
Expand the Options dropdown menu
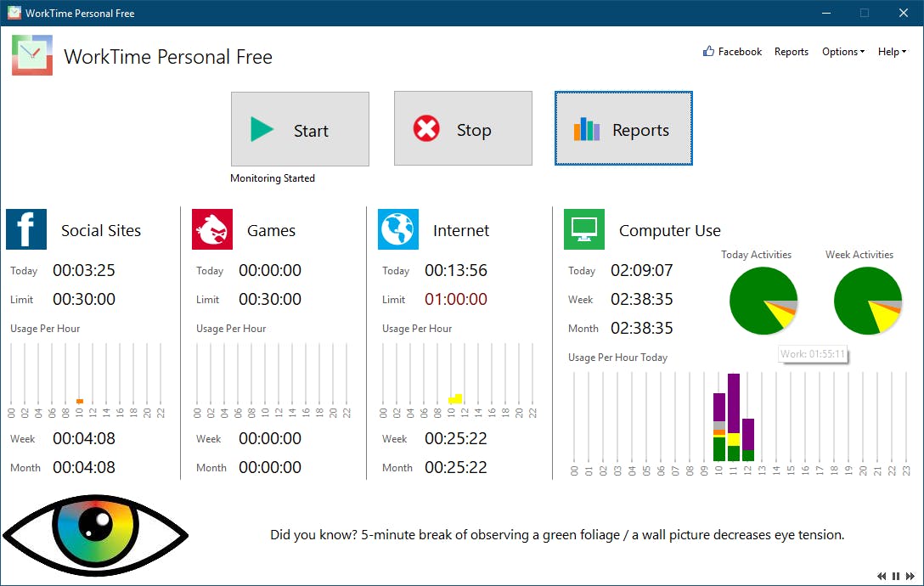tap(843, 52)
